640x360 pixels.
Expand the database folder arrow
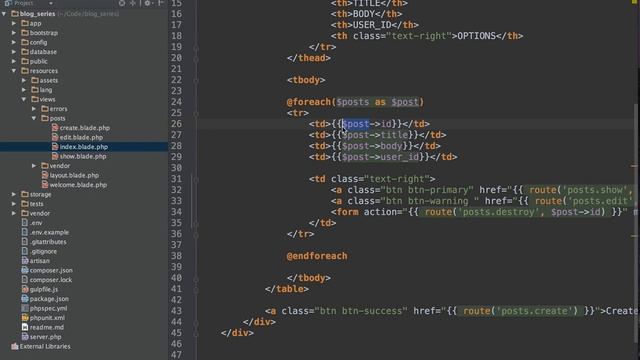(x=14, y=52)
